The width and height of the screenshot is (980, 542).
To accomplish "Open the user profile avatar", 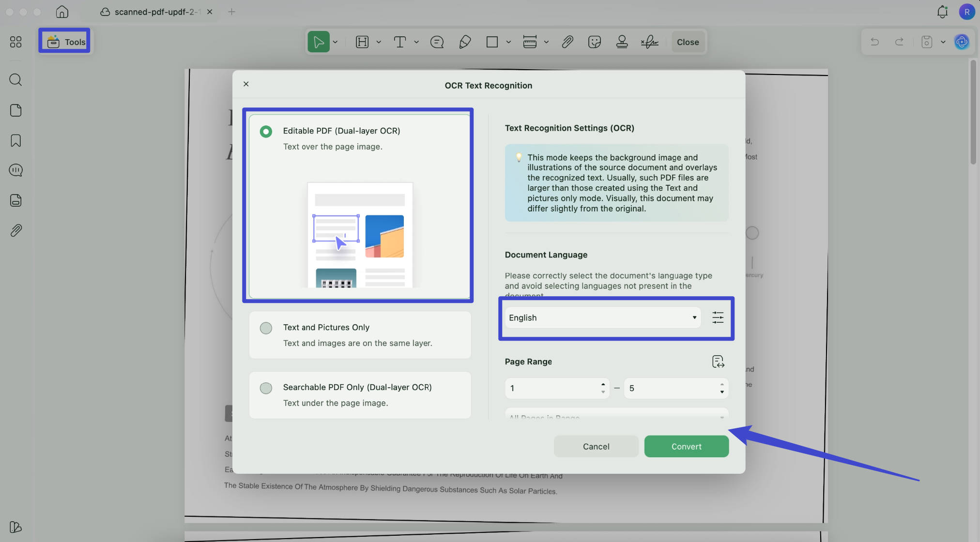I will tap(966, 12).
